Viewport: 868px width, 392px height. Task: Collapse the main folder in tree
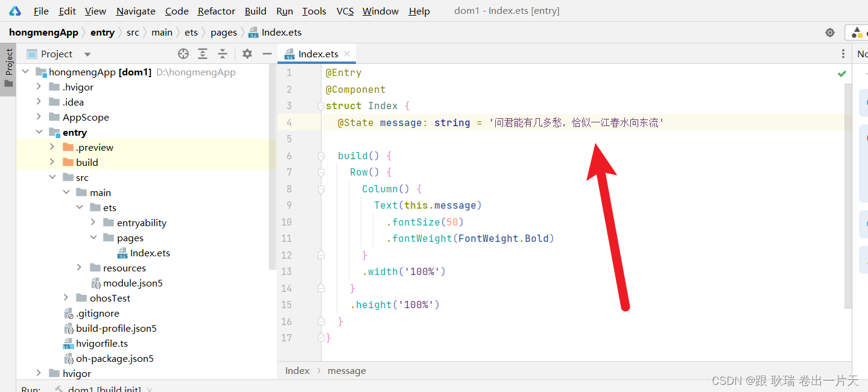click(66, 192)
